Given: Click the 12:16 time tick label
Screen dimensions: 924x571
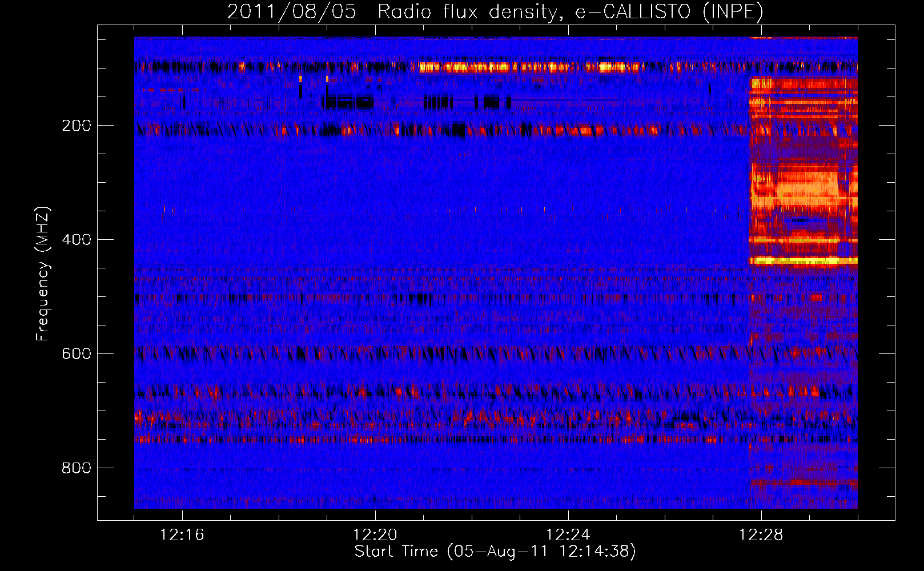Looking at the screenshot, I should (182, 535).
